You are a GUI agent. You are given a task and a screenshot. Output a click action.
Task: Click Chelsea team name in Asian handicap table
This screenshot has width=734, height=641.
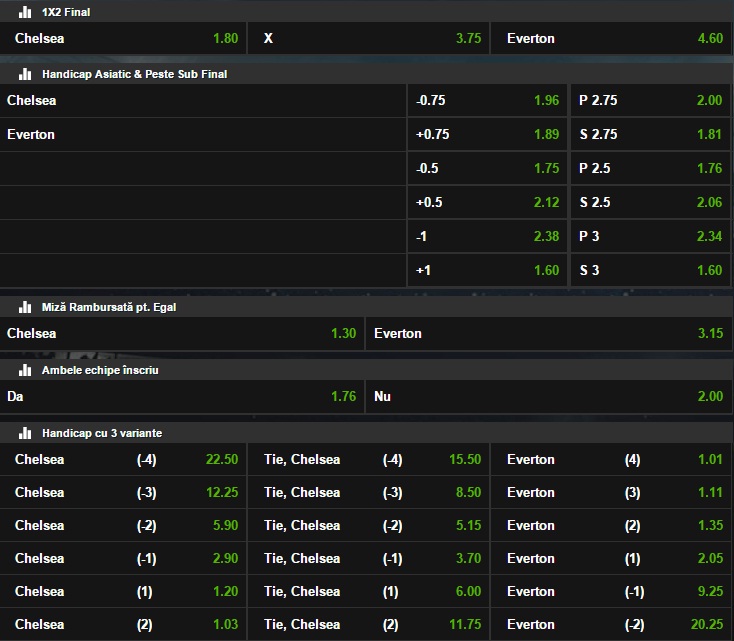tap(31, 100)
